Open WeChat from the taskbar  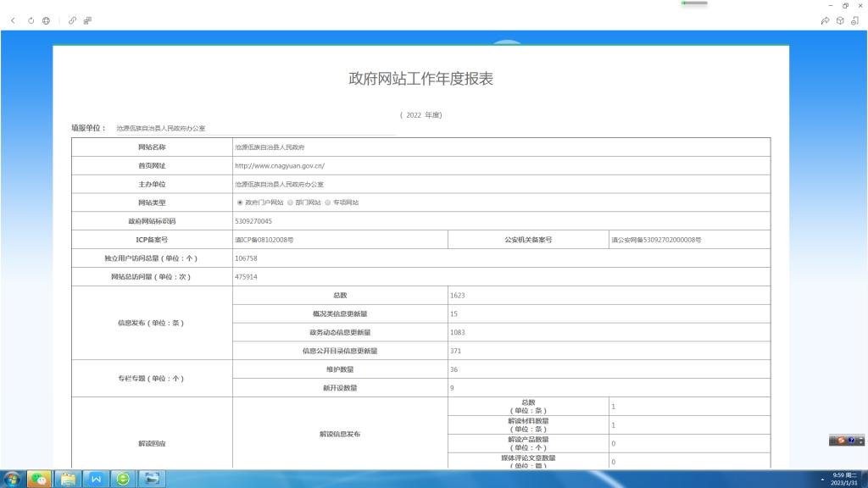[x=39, y=479]
